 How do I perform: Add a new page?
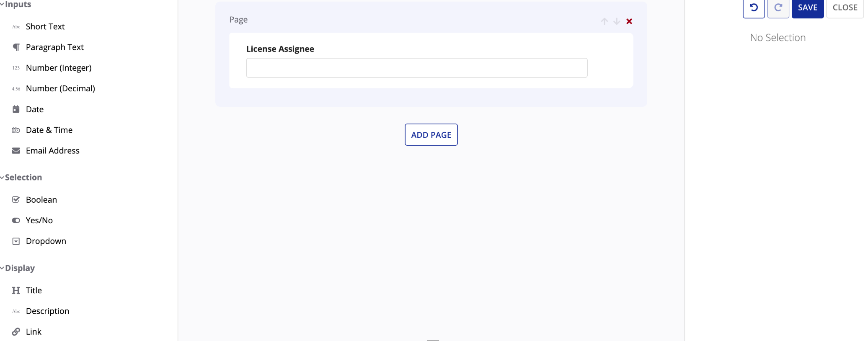(431, 135)
